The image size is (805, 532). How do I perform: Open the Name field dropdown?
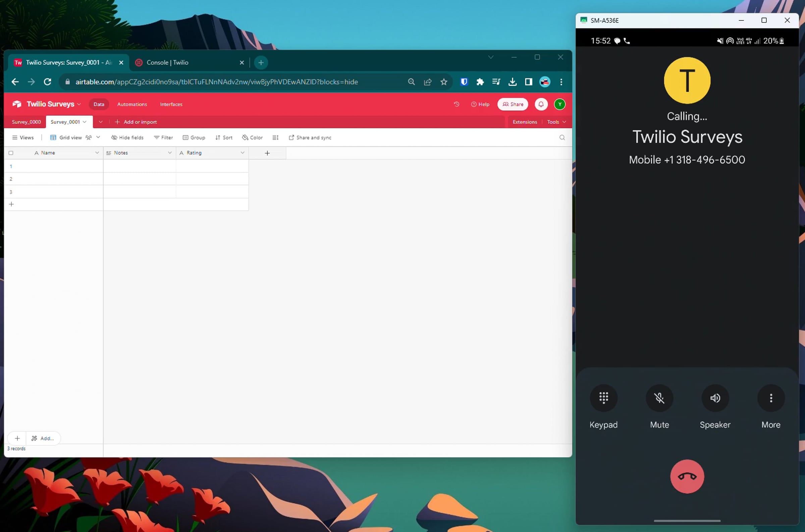click(x=97, y=153)
